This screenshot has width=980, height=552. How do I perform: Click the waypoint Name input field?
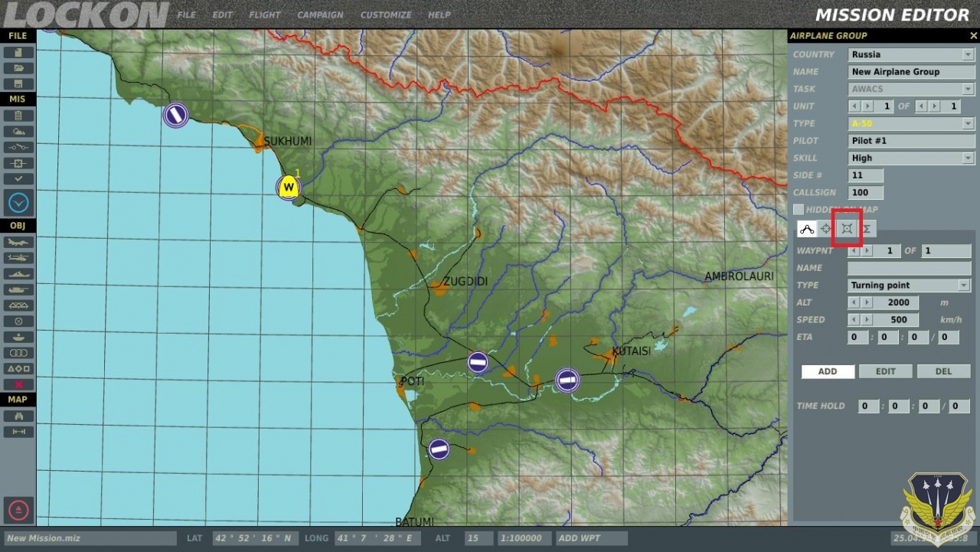(909, 268)
